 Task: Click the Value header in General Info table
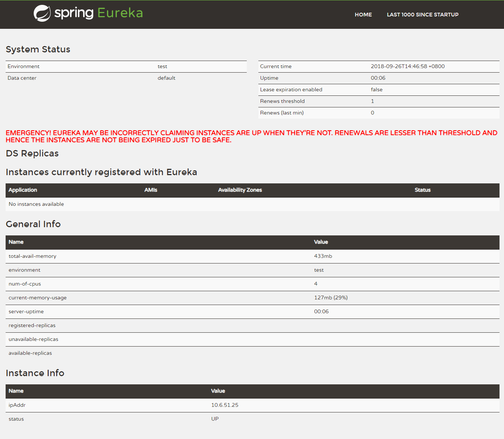pos(321,242)
